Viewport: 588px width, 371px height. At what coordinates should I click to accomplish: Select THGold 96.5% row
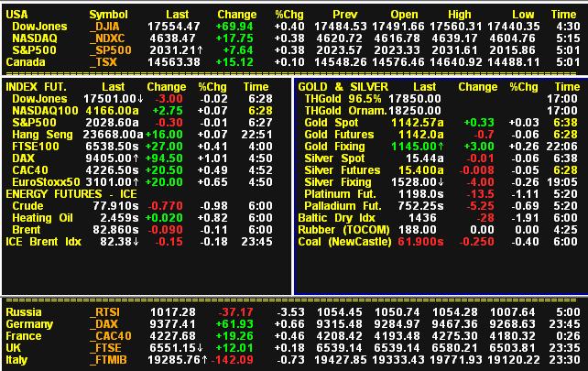441,99
